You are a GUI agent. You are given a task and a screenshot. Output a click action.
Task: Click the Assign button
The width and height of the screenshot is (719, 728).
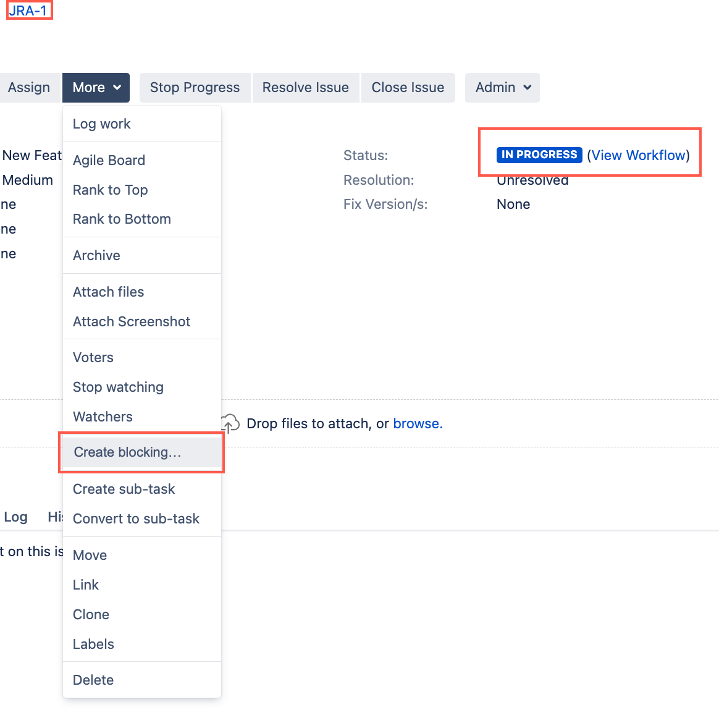(x=29, y=87)
